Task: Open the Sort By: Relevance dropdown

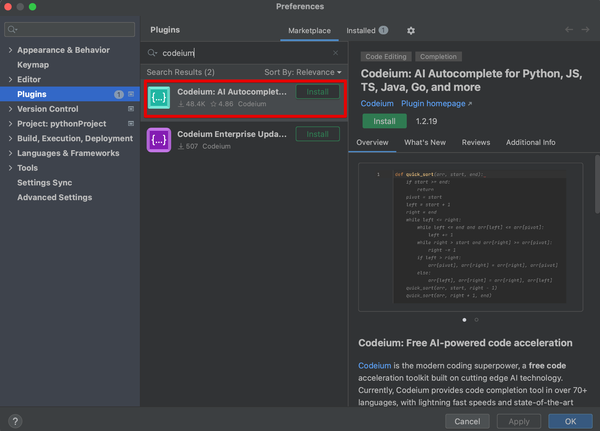Action: tap(302, 72)
